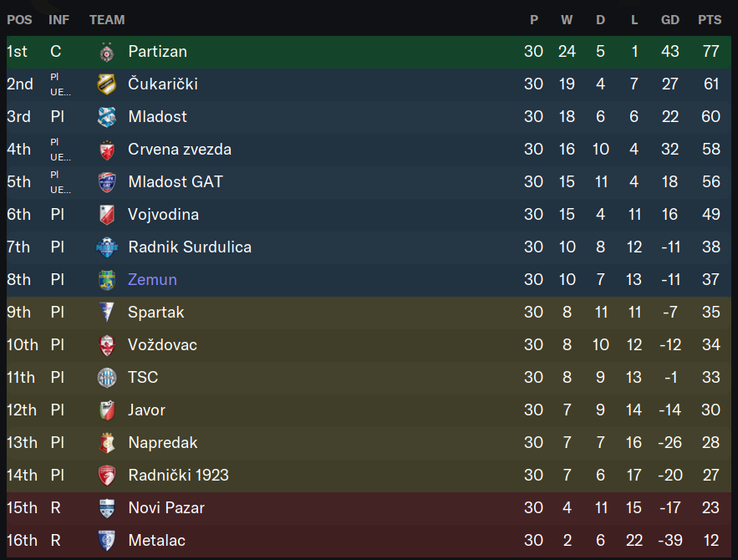
Task: Sort table by PTS column header
Action: [710, 20]
